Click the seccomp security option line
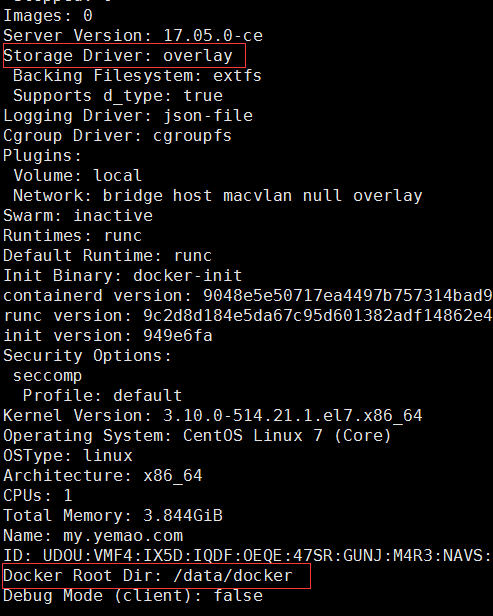 point(48,376)
